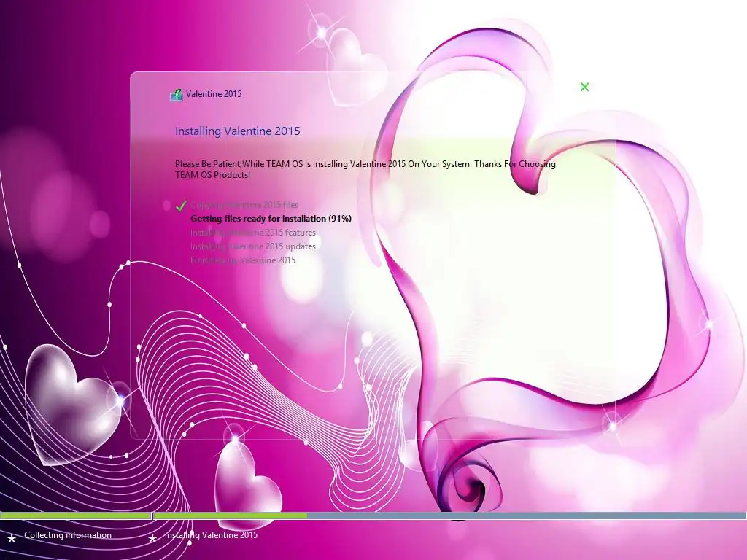Click the Valentine 2015 setup icon
This screenshot has width=747, height=560.
pos(177,94)
